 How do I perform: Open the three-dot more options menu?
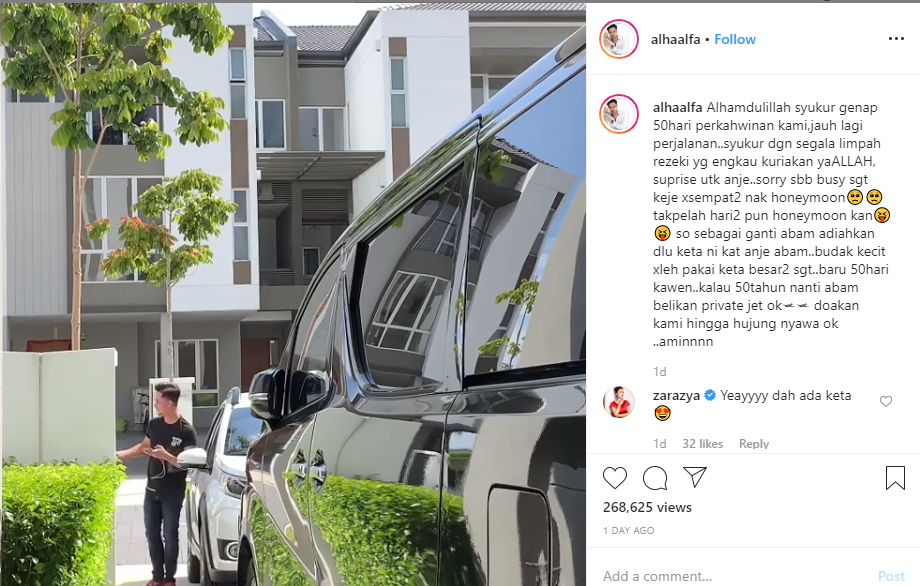click(896, 39)
